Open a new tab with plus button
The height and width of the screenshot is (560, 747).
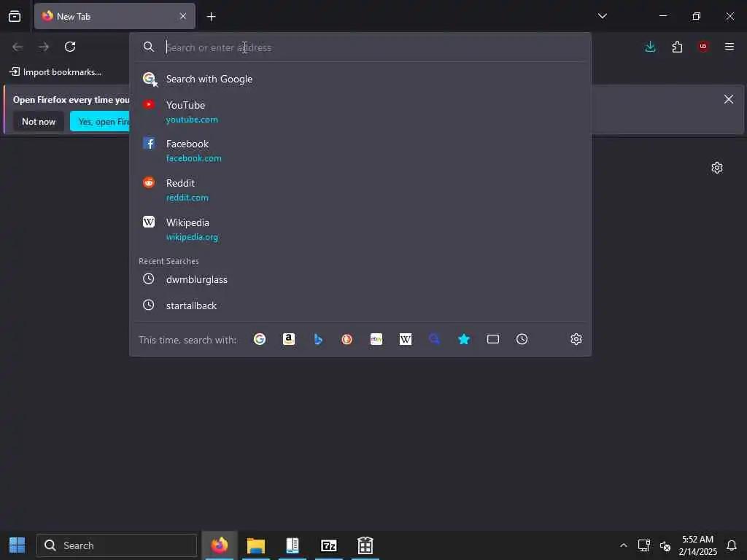tap(212, 17)
